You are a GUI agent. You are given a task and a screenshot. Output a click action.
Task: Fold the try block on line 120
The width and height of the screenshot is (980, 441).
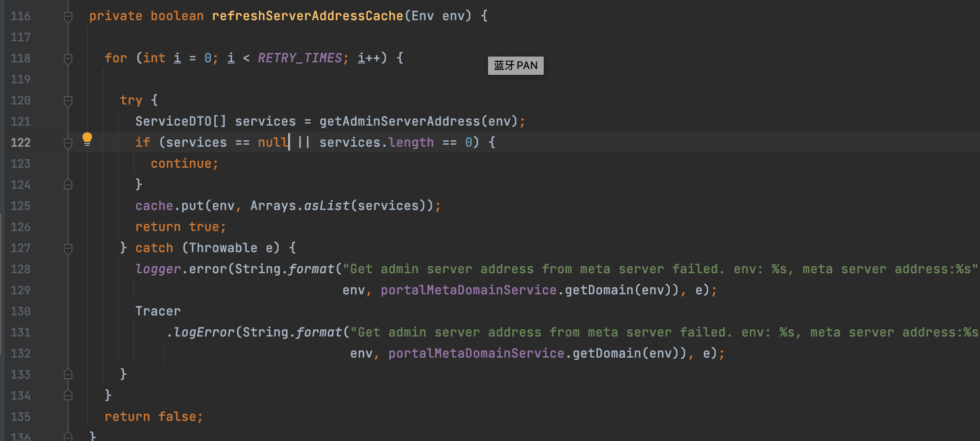pos(68,101)
